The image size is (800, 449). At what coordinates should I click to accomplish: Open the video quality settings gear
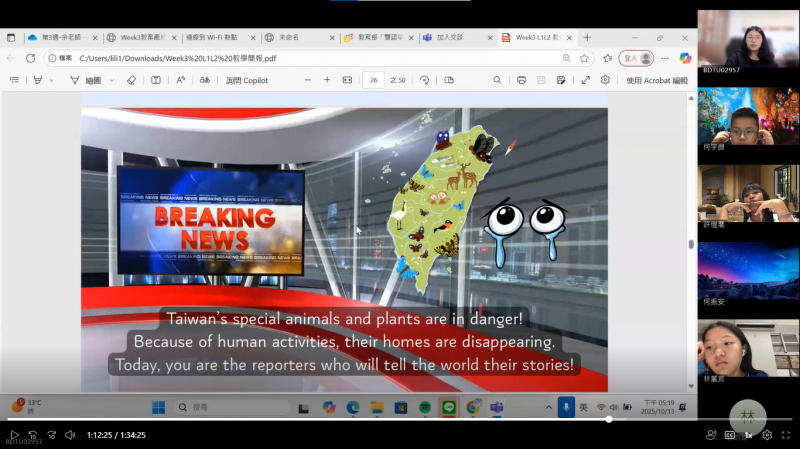[767, 435]
